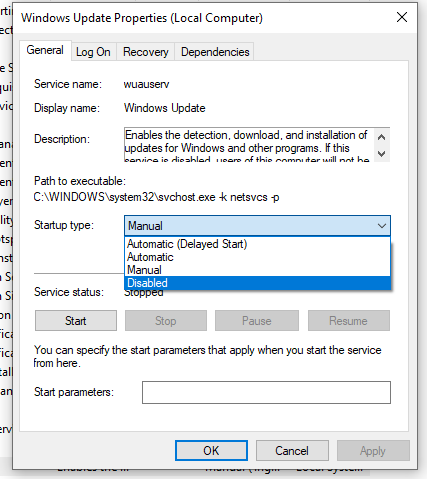Click the Apply button
Screen dimensions: 427x479
373,451
